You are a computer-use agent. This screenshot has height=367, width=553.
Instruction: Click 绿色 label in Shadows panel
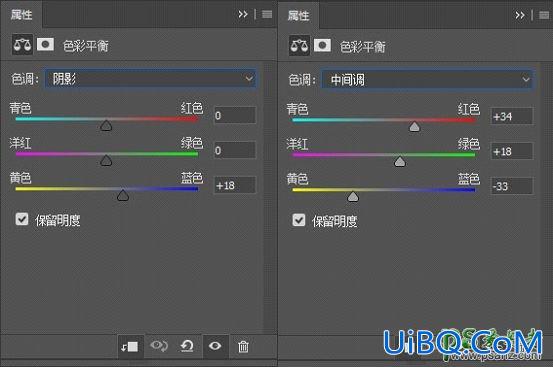(192, 143)
